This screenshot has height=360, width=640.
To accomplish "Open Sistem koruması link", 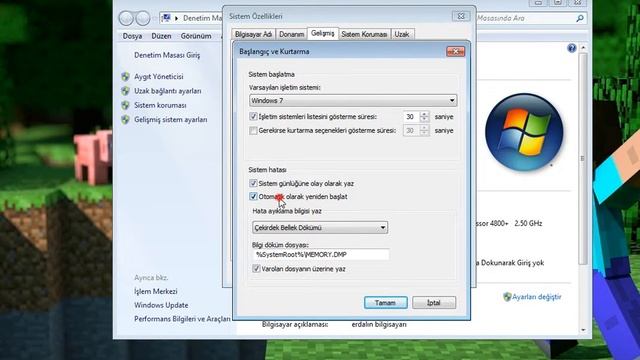I will tap(160, 105).
